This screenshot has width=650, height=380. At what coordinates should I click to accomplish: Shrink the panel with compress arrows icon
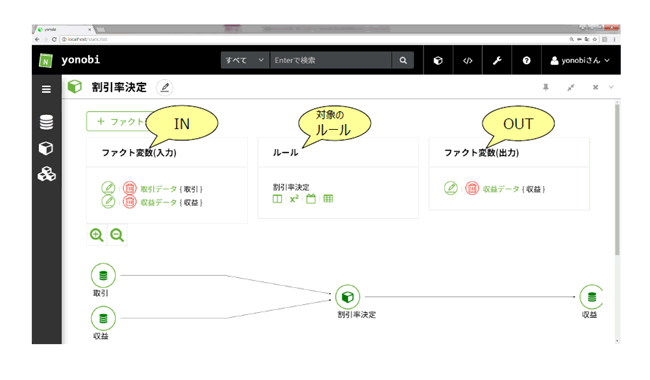point(571,87)
